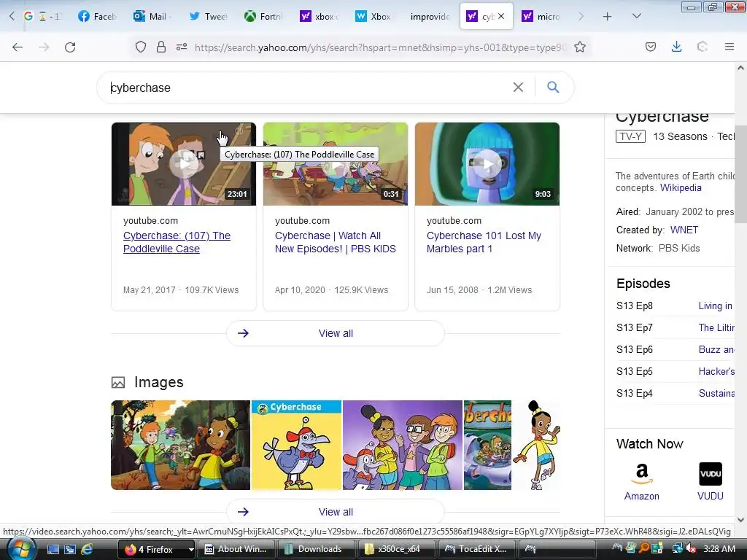Open site permissions icon in address bar
747x560 pixels.
point(182,47)
